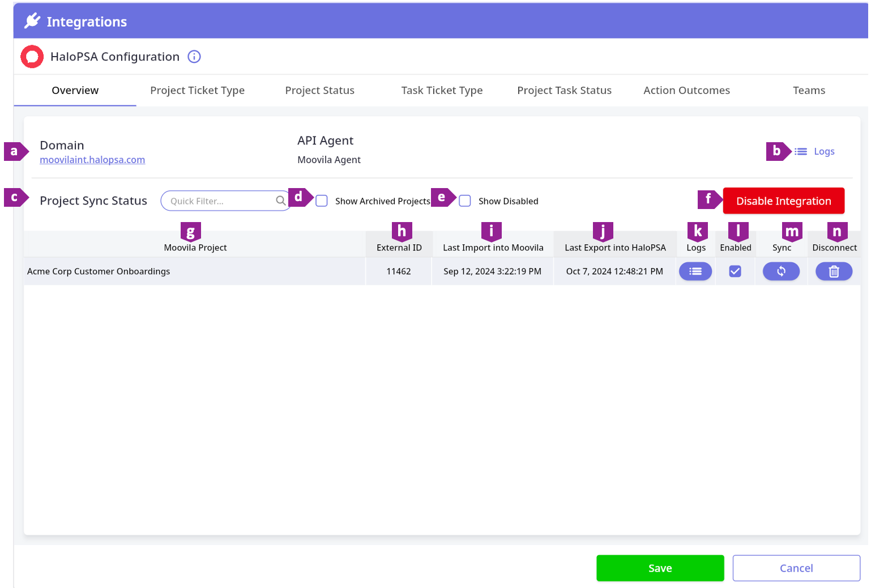Screen dimensions: 871x588
Task: Disconnect Acme Corp project using trash icon
Action: 834,272
